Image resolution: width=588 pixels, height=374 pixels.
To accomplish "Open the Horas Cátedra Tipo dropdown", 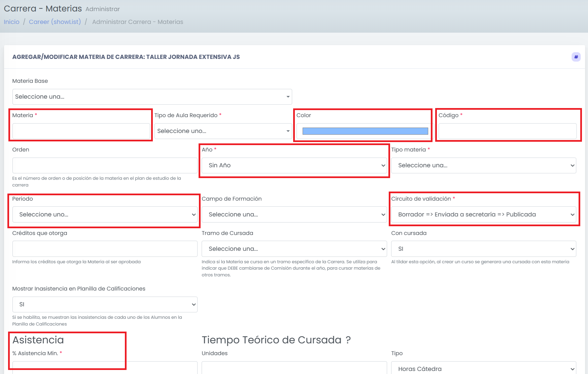I will [484, 368].
